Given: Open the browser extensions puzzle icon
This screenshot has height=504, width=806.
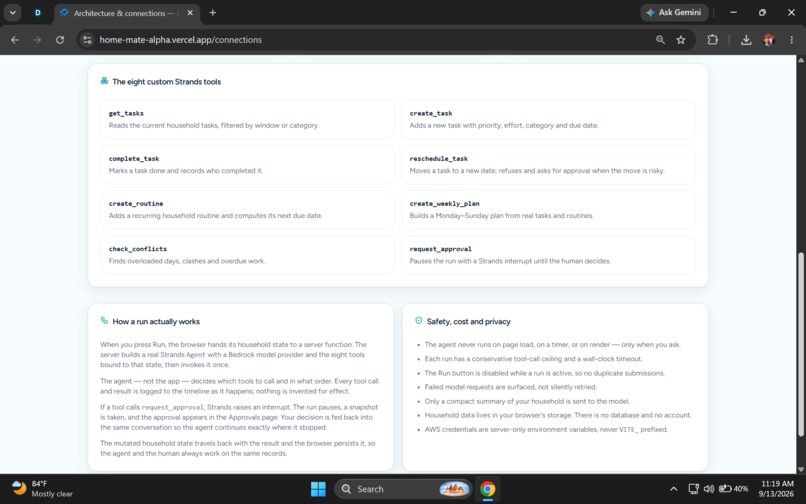Looking at the screenshot, I should tap(712, 40).
